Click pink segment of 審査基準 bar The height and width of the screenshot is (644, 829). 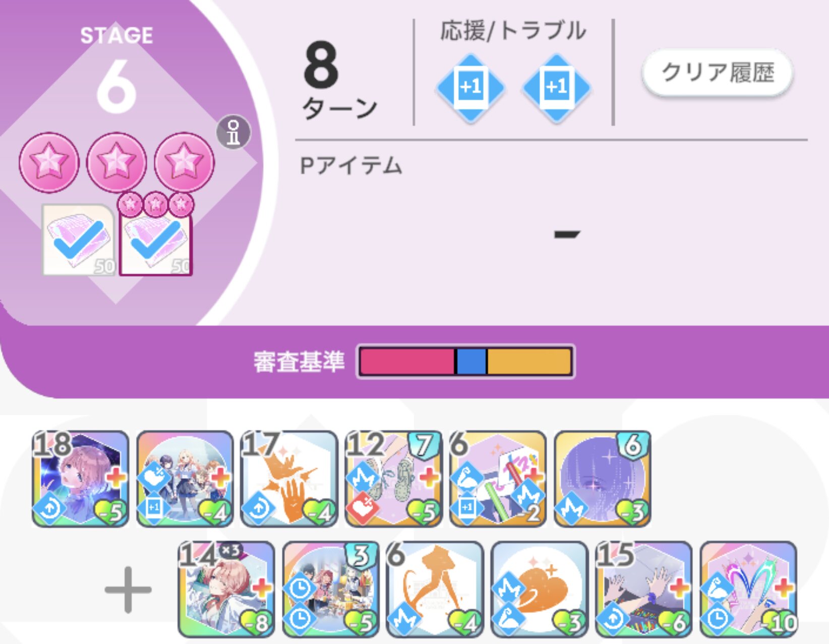[407, 361]
